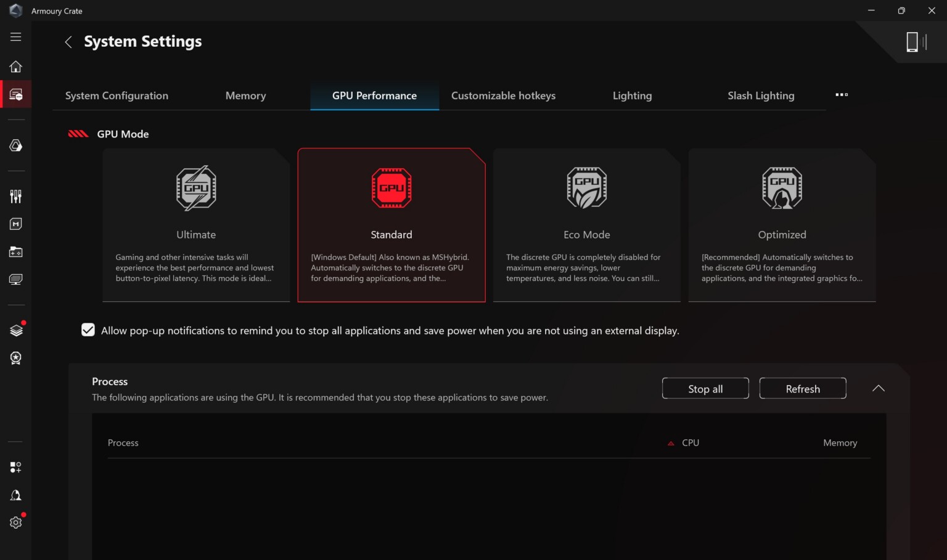Image resolution: width=947 pixels, height=560 pixels.
Task: Go back from System Settings
Action: click(x=68, y=42)
